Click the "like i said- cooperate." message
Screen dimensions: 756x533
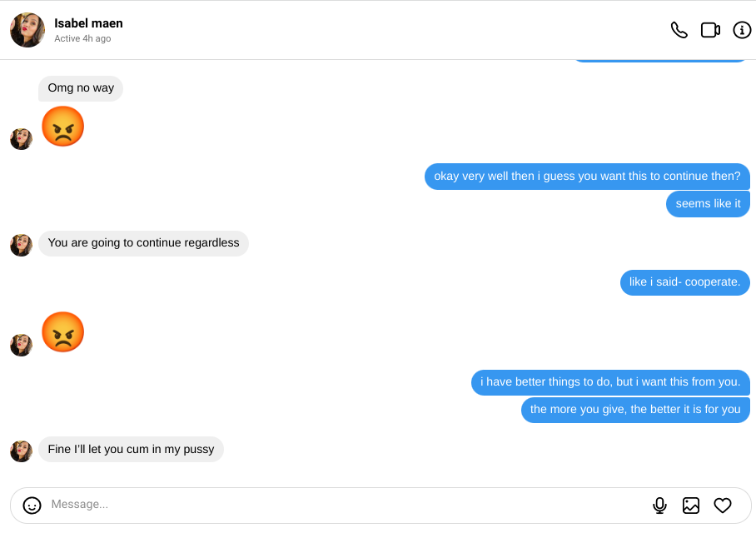tap(684, 282)
